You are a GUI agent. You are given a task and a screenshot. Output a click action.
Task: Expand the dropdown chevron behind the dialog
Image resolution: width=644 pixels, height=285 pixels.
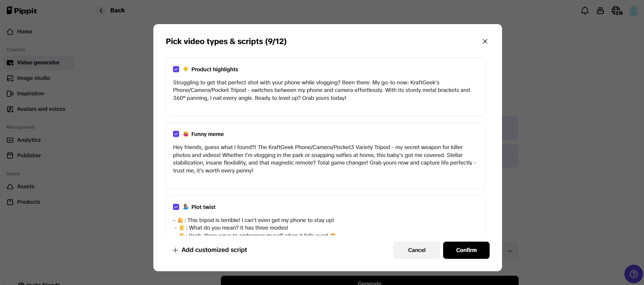coord(510,251)
